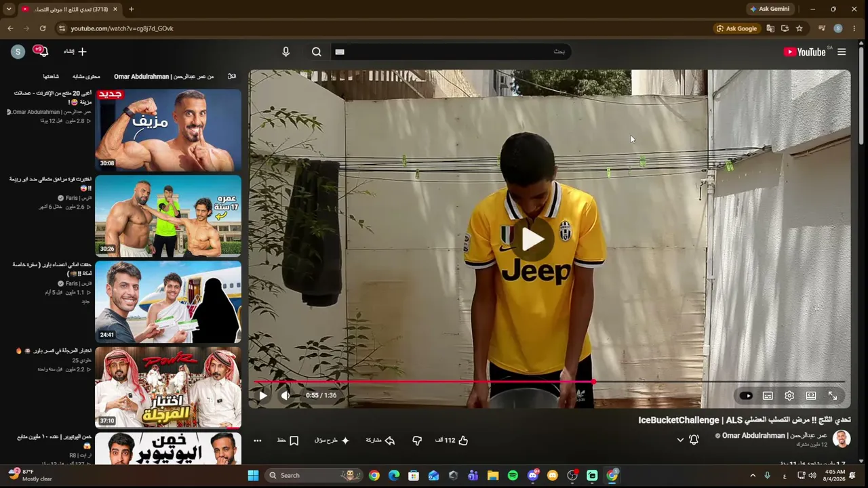Open the 30:08 "مزيف" video thumbnail
The height and width of the screenshot is (488, 868).
point(168,130)
